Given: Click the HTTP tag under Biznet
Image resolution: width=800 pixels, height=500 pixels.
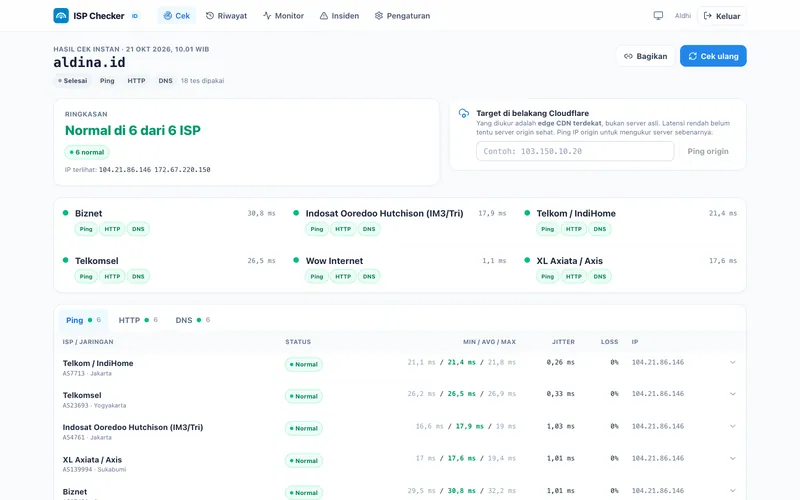Looking at the screenshot, I should pyautogui.click(x=112, y=229).
